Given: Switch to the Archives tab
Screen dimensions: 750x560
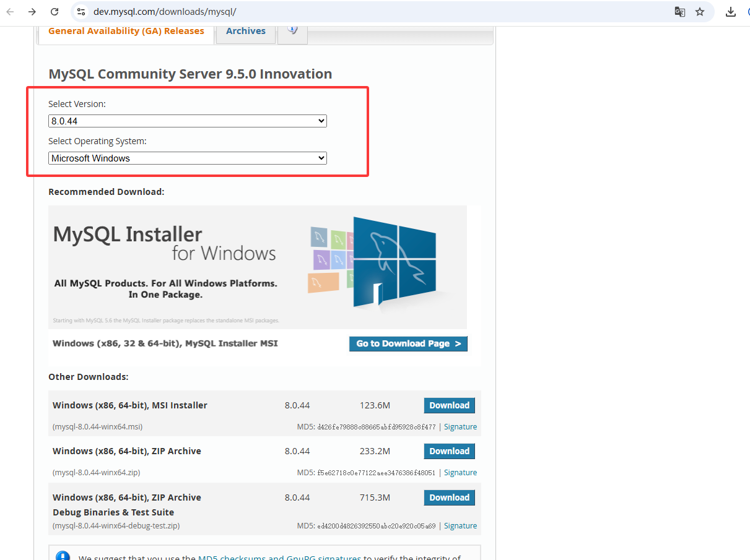Looking at the screenshot, I should [245, 31].
